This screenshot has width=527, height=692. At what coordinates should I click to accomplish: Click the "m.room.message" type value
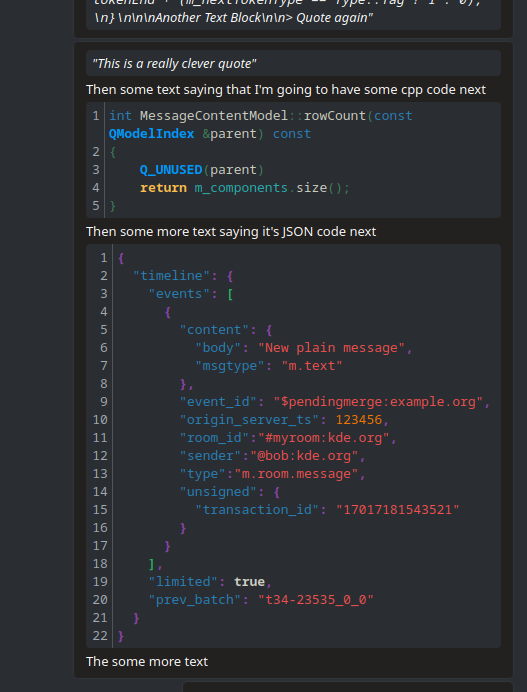[x=297, y=474]
